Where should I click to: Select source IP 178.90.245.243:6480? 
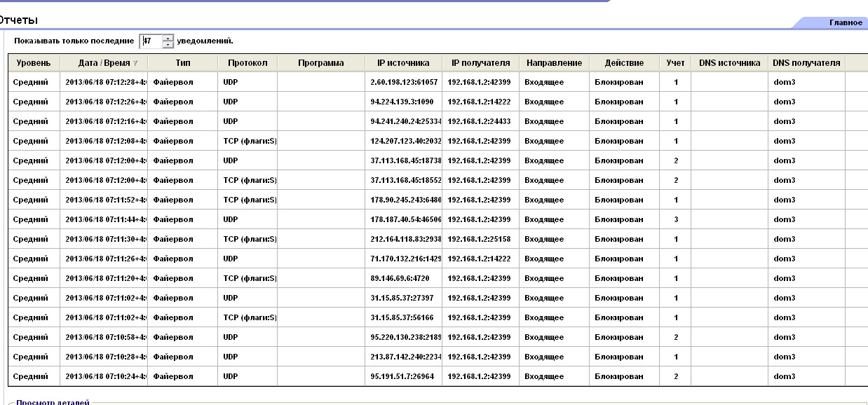pyautogui.click(x=405, y=200)
